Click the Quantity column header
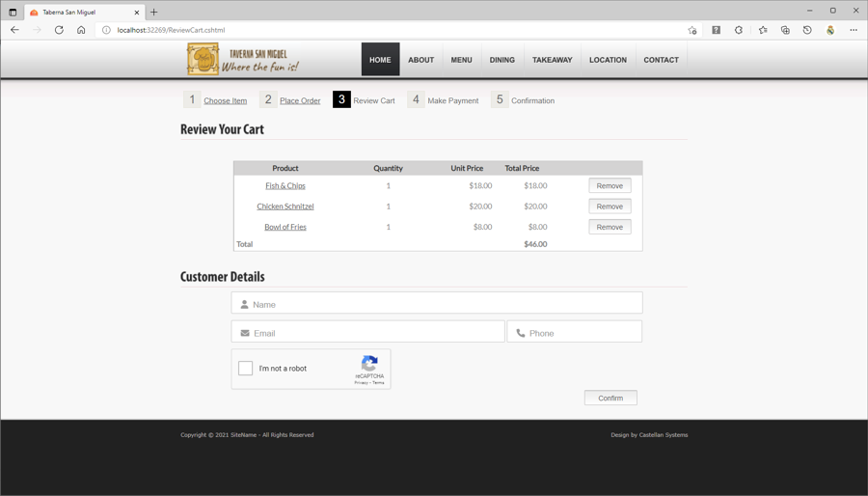Viewport: 868px width, 496px height. (x=388, y=168)
